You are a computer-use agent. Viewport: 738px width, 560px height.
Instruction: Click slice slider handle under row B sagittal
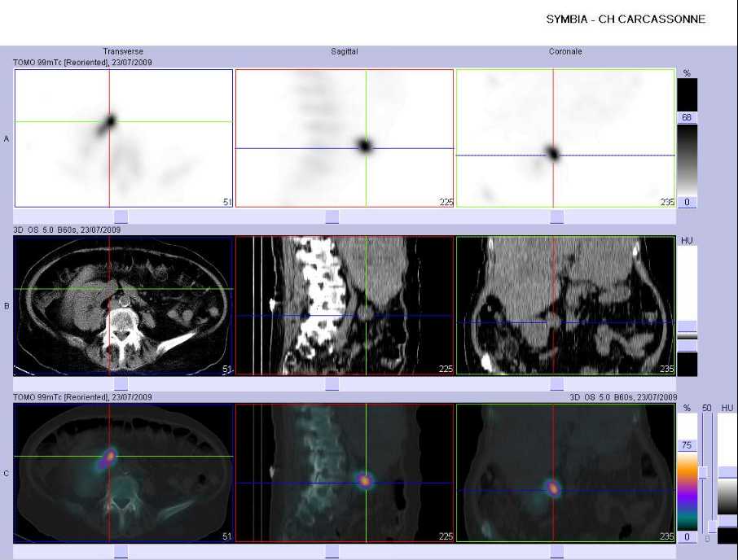332,384
